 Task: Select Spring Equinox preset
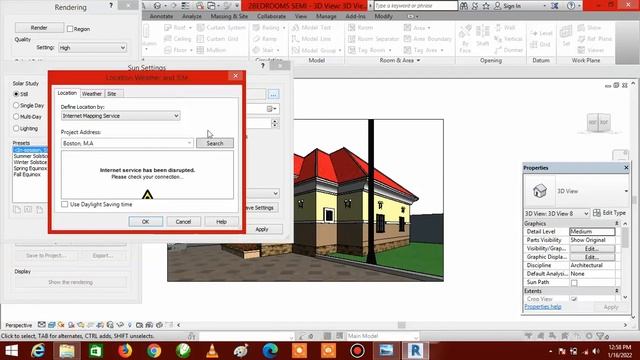(30, 168)
